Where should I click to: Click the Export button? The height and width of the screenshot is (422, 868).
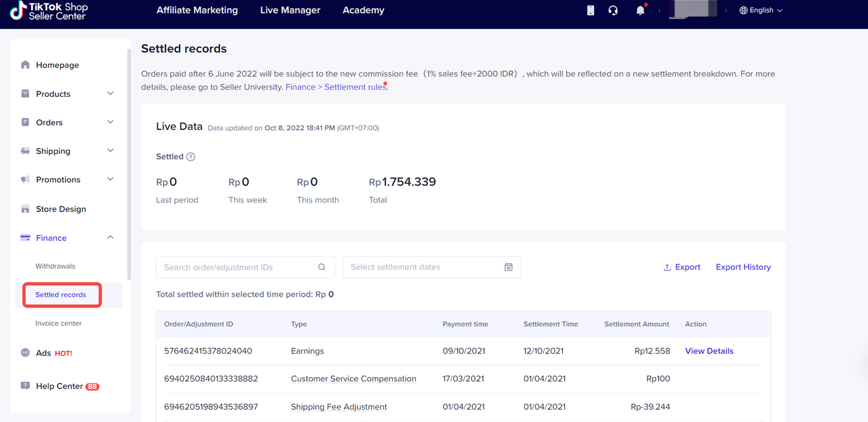(682, 267)
